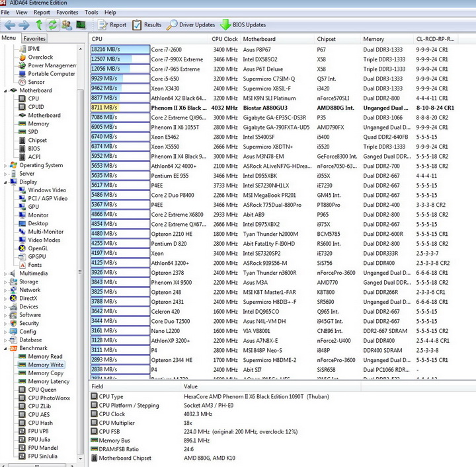Sort by the Memory column header
This screenshot has height=467, width=476.
[387, 39]
